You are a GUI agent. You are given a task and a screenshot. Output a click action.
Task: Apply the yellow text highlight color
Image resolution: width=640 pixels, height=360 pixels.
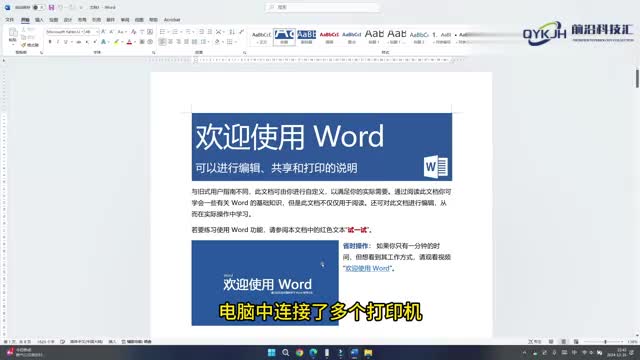pyautogui.click(x=116, y=42)
